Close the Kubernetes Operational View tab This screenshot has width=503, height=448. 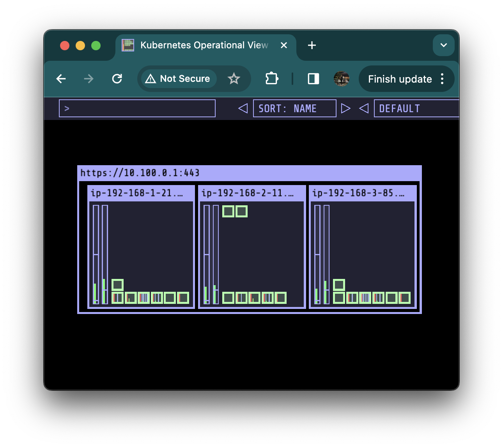point(284,45)
